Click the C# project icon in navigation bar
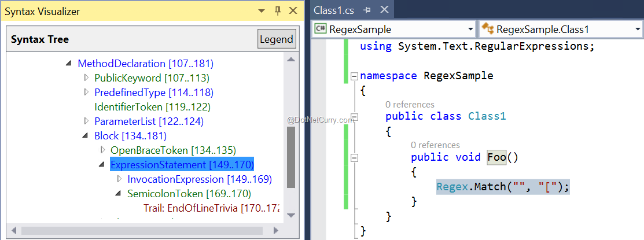 (321, 29)
